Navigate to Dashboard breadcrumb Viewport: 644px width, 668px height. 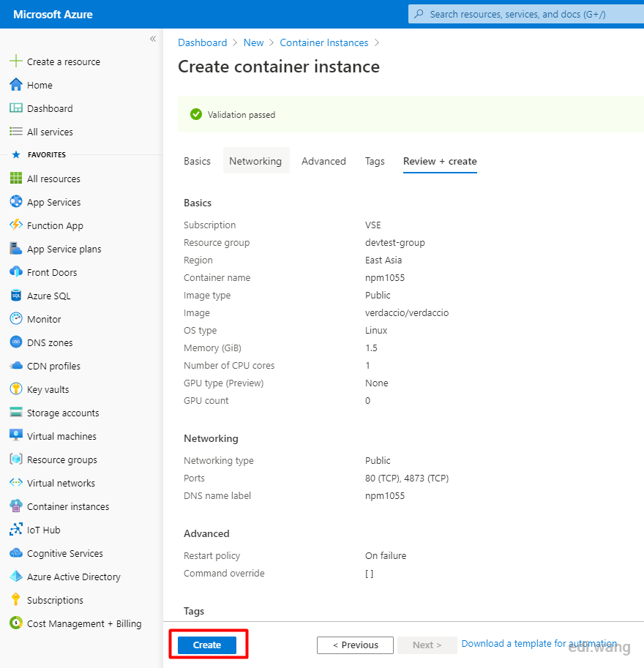pyautogui.click(x=203, y=42)
